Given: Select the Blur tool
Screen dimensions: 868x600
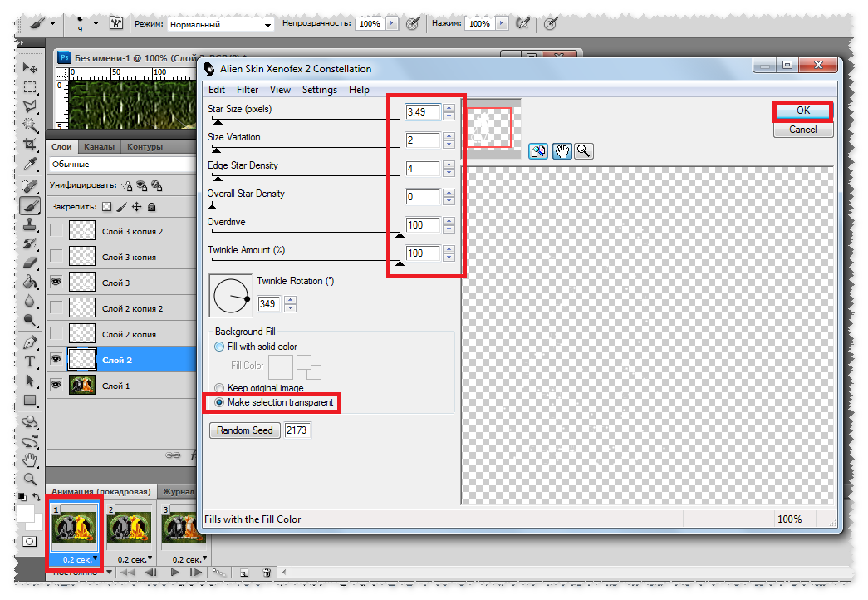Looking at the screenshot, I should (30, 301).
